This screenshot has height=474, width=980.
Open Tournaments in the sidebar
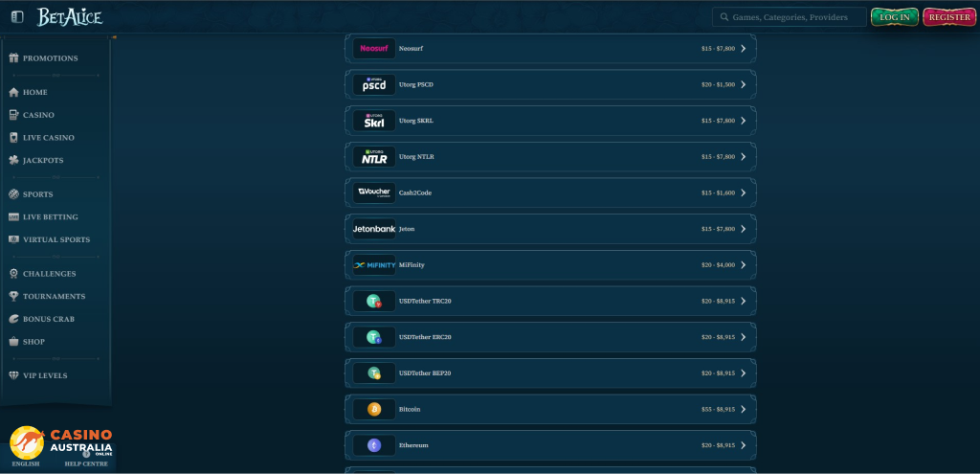pos(54,297)
